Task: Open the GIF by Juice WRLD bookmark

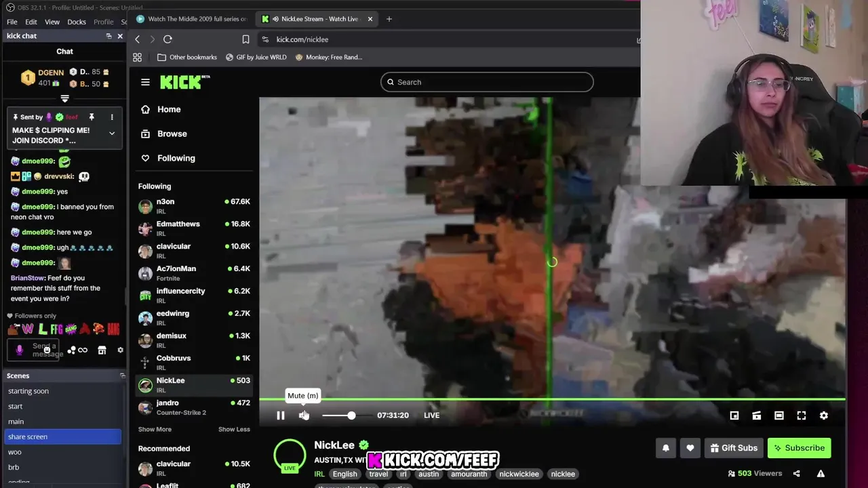Action: [256, 58]
